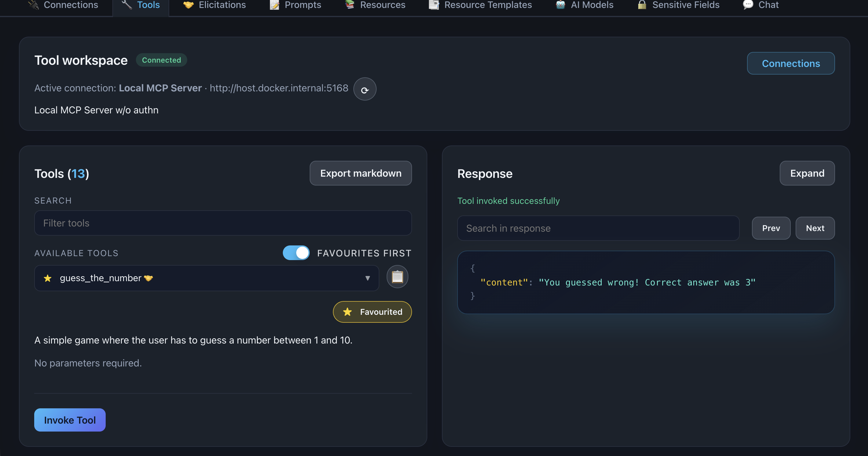868x456 pixels.
Task: Toggle the Favourites First switch
Action: (x=296, y=253)
